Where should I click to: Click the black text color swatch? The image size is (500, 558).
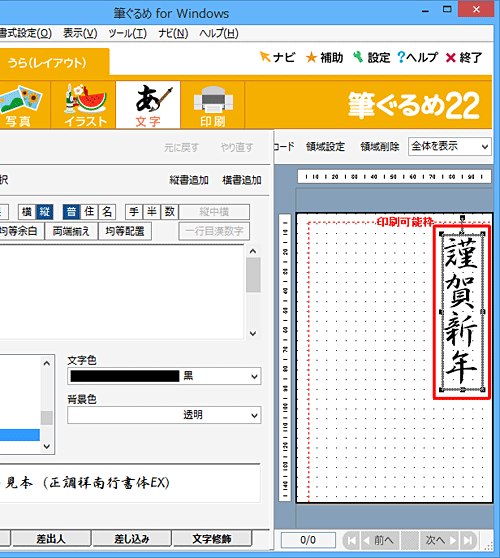point(125,376)
